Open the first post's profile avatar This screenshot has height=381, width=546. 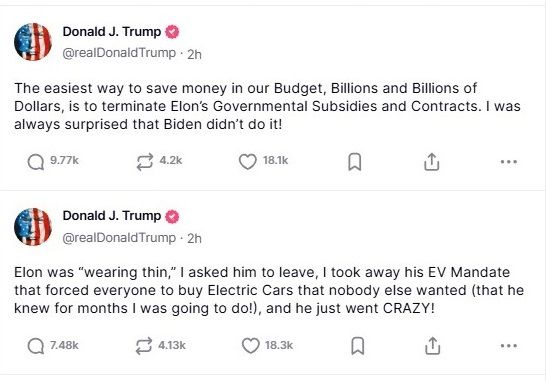pyautogui.click(x=33, y=42)
